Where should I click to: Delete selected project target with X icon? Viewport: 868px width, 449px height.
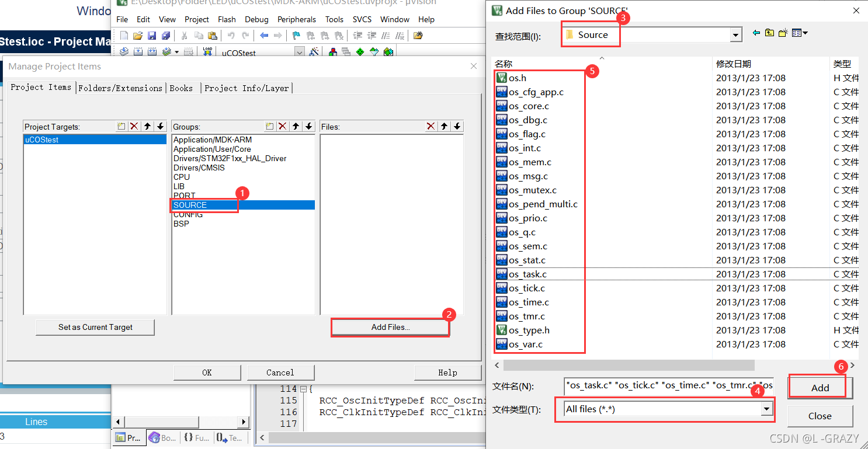point(134,126)
